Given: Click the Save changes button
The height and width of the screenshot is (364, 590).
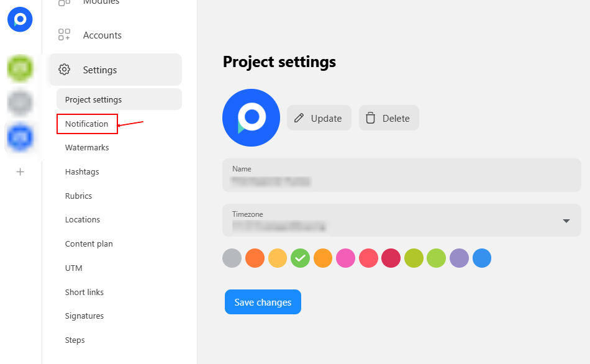Looking at the screenshot, I should [x=263, y=302].
